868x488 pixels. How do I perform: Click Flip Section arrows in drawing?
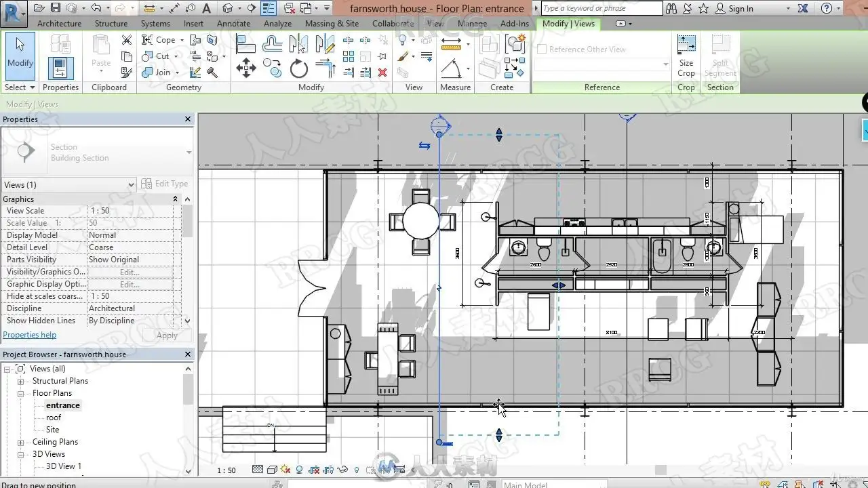click(x=425, y=146)
